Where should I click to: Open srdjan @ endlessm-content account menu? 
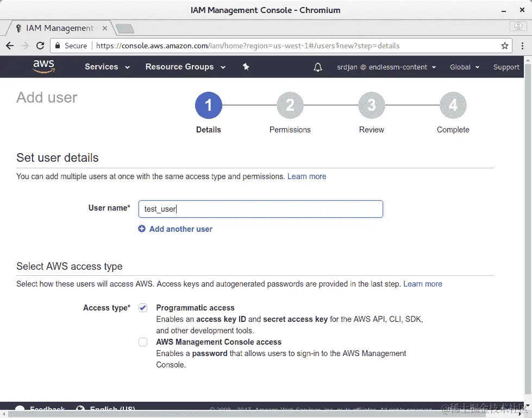click(386, 67)
